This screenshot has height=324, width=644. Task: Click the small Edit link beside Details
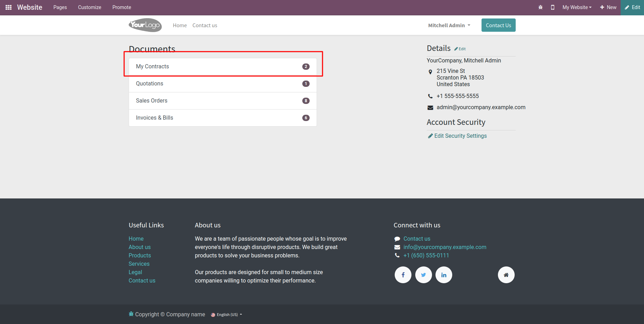coord(460,49)
